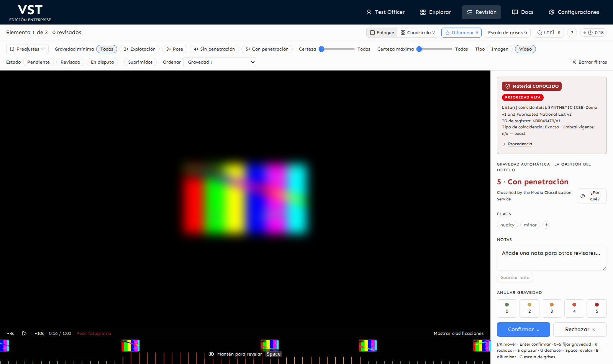Select Enfoque view mode
The height and width of the screenshot is (364, 613).
click(x=382, y=33)
